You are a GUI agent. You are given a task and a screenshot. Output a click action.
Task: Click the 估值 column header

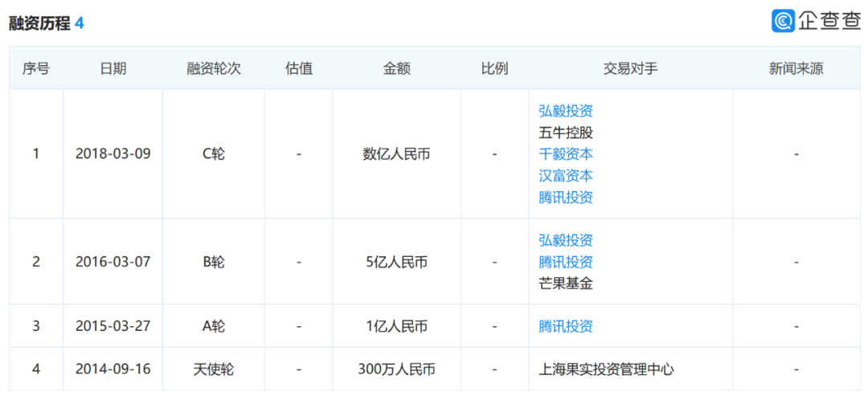(299, 68)
